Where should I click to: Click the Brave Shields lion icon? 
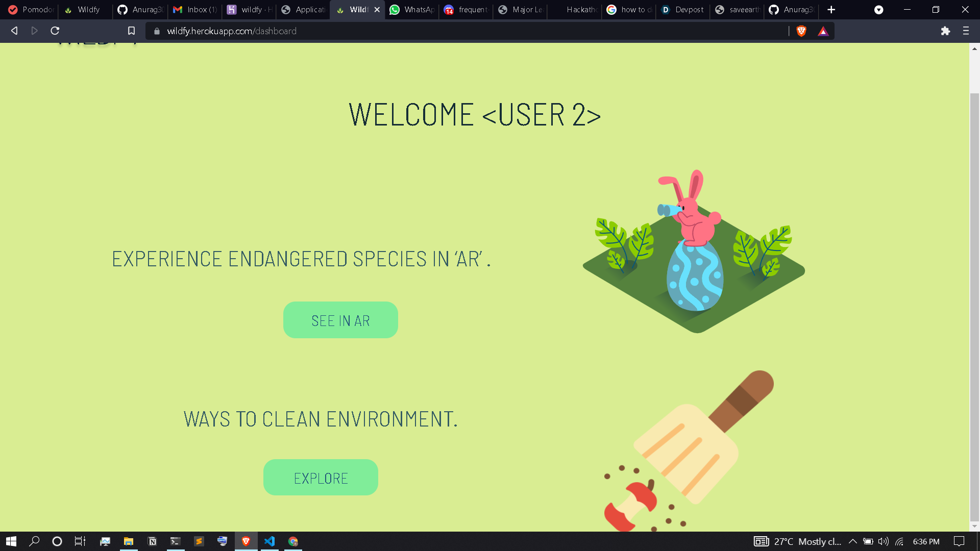[x=801, y=31]
